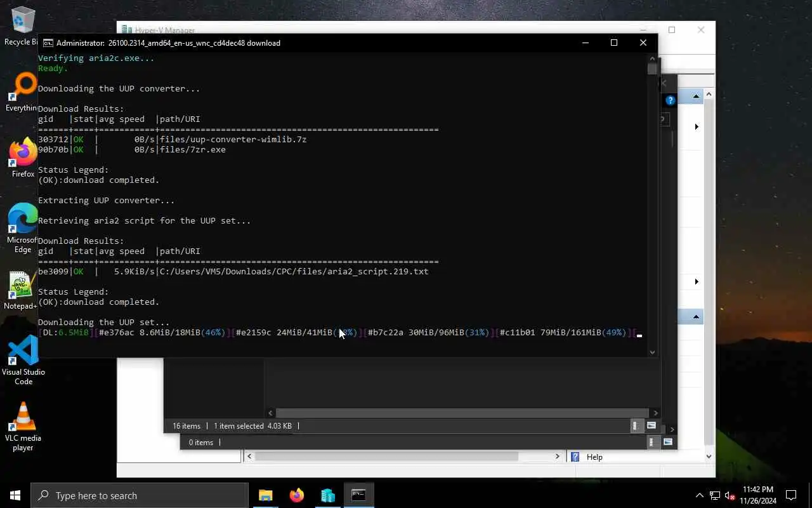Show hidden system tray icons
This screenshot has height=508, width=812.
point(700,495)
